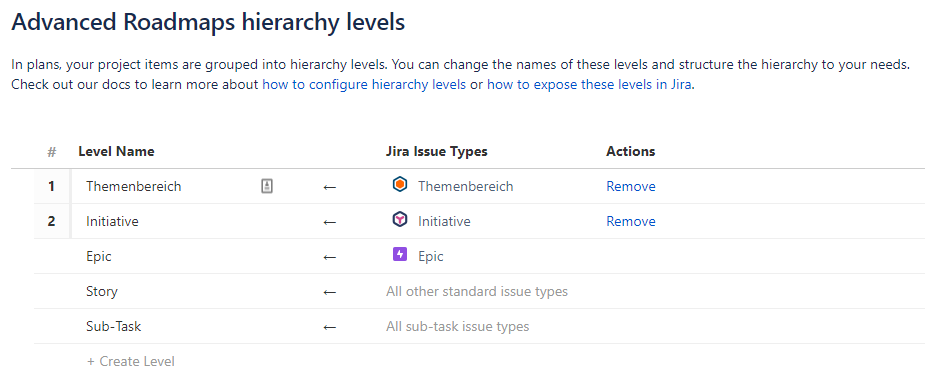Click the purple Epic issue type icon
The image size is (925, 390).
(x=400, y=255)
